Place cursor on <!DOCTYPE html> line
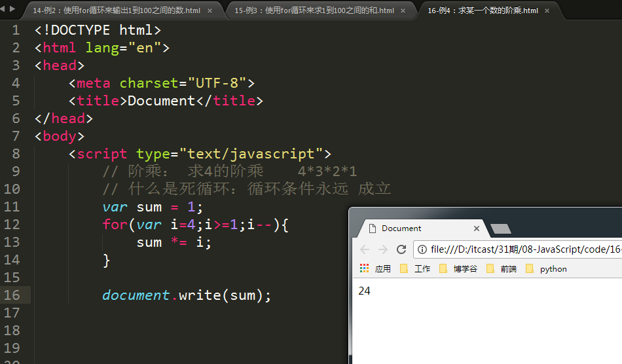 (98, 30)
